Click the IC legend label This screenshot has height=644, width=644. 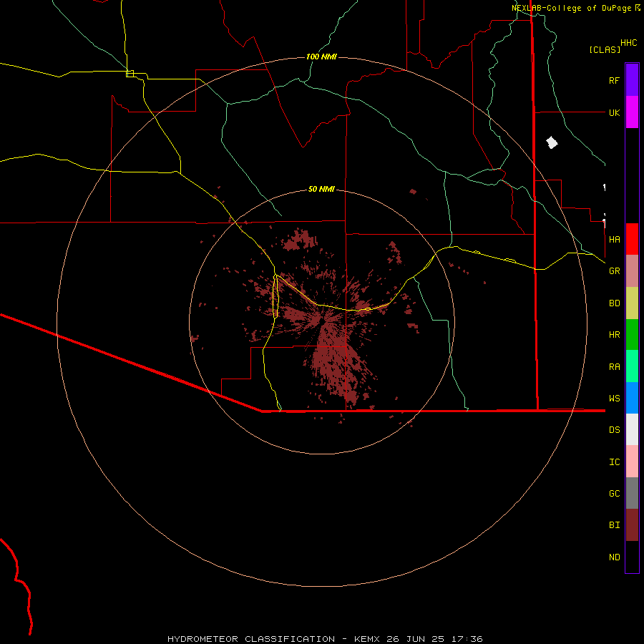pyautogui.click(x=614, y=462)
